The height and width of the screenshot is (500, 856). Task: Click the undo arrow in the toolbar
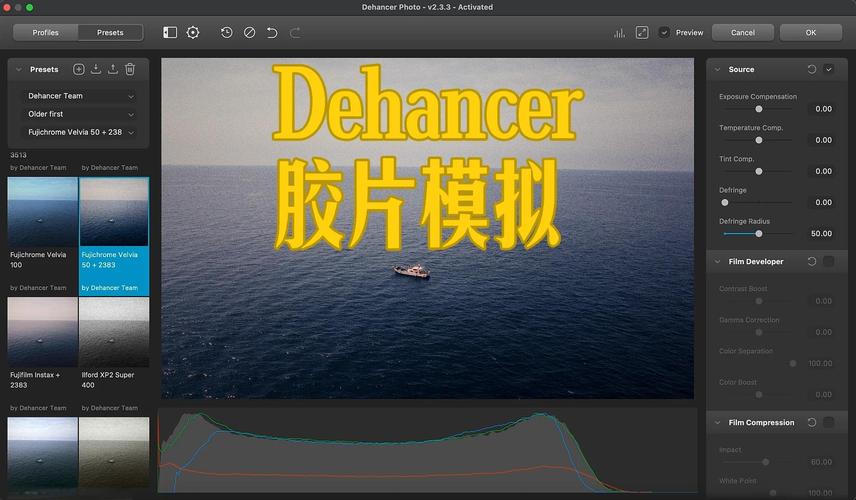coord(272,32)
